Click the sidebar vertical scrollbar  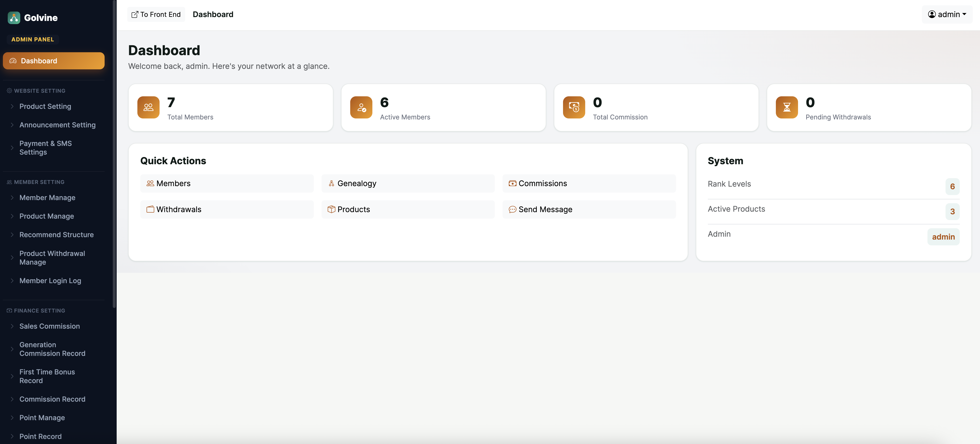(114, 154)
